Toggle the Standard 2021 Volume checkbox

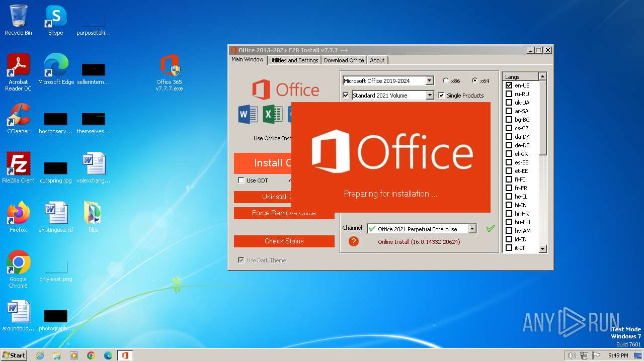click(346, 95)
